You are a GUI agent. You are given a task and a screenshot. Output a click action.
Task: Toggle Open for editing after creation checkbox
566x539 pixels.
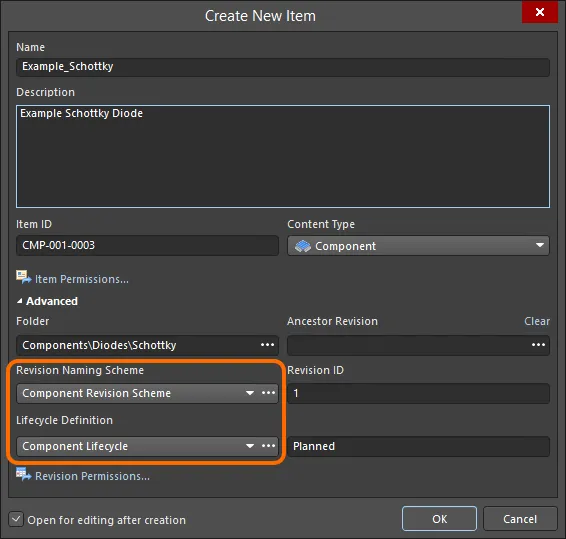(16, 520)
